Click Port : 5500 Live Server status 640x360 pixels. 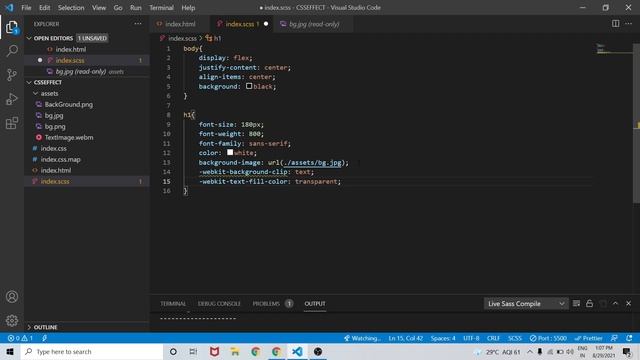point(548,338)
